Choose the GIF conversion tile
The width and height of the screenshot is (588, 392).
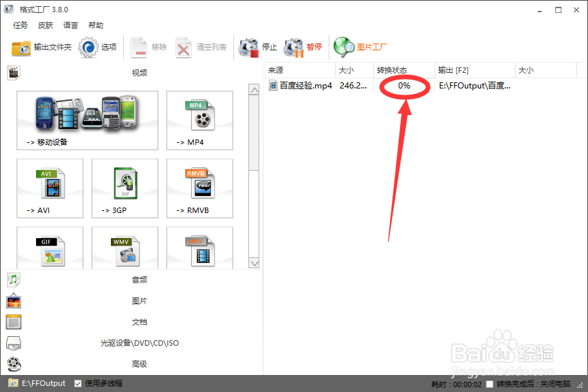click(50, 248)
